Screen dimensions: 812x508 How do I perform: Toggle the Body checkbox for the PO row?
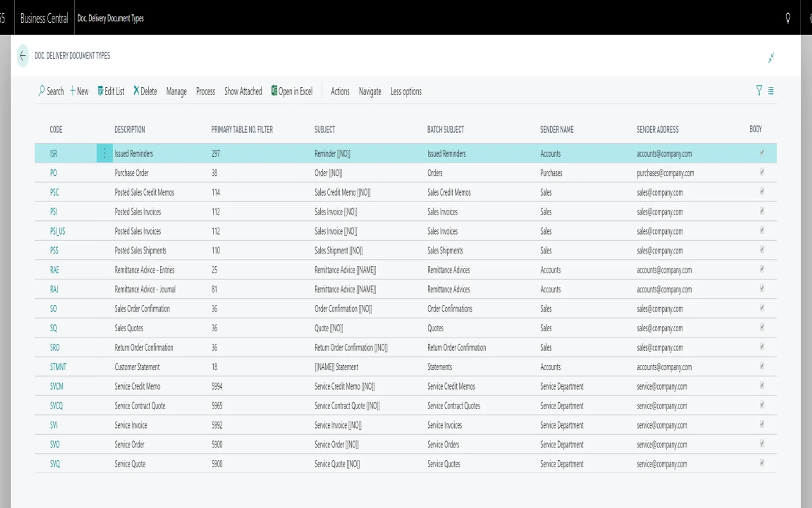(x=762, y=172)
